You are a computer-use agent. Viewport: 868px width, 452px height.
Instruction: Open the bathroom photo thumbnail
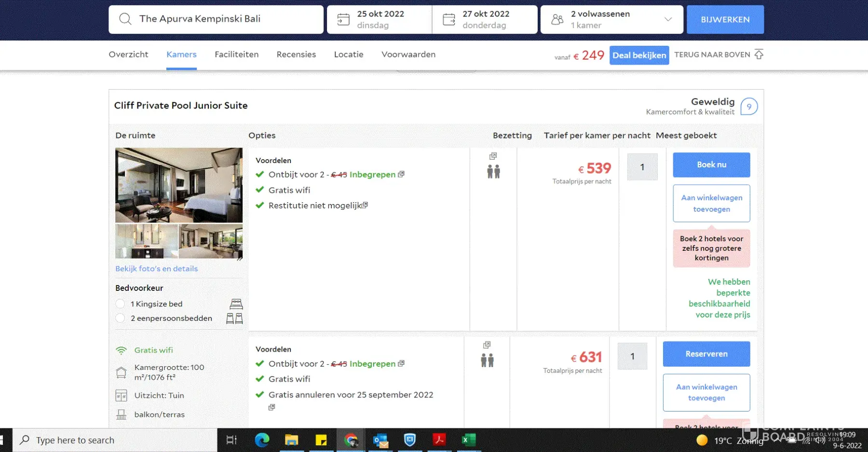coord(147,241)
